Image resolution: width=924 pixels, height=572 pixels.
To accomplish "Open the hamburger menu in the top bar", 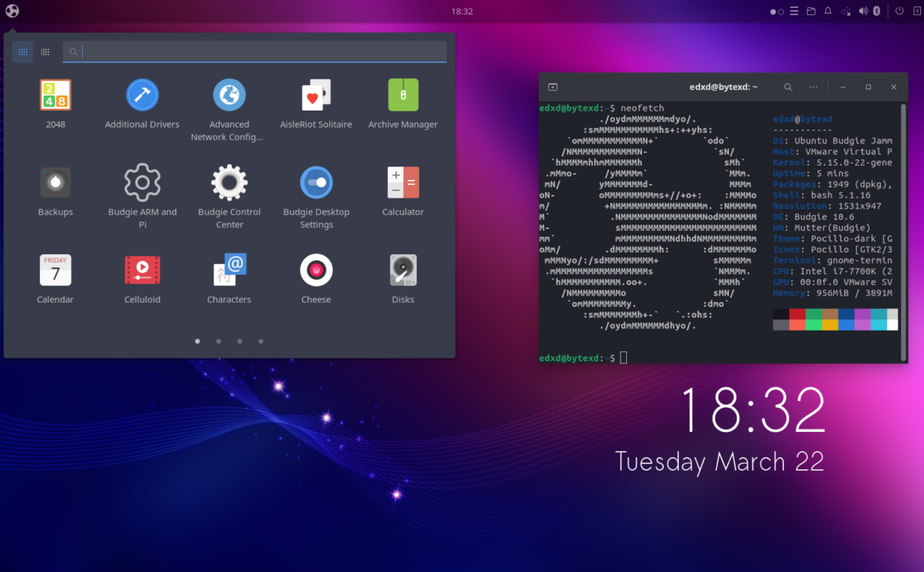I will (793, 11).
